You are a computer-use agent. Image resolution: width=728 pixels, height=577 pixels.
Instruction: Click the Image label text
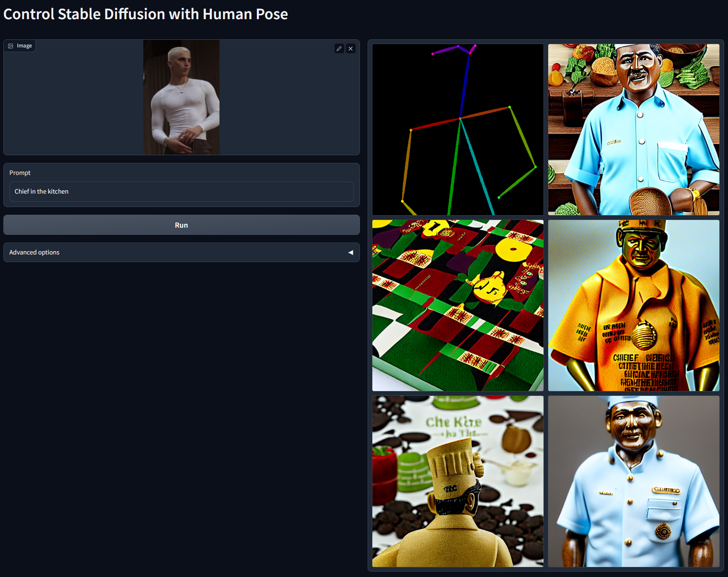click(x=24, y=46)
